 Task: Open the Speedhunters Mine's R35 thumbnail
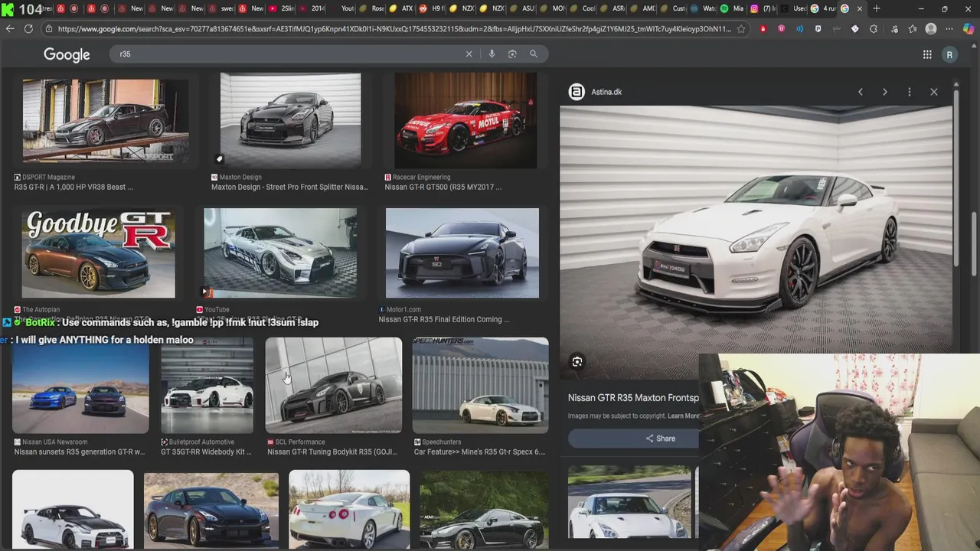(x=481, y=386)
